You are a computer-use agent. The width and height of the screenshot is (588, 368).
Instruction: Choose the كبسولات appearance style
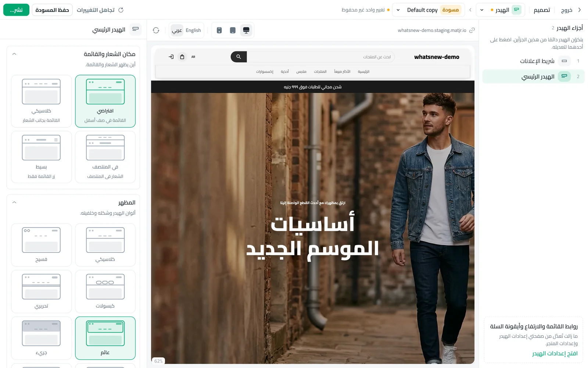(105, 291)
